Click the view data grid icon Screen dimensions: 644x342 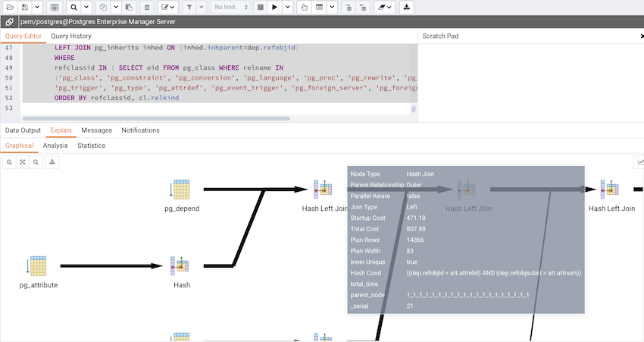(x=55, y=7)
